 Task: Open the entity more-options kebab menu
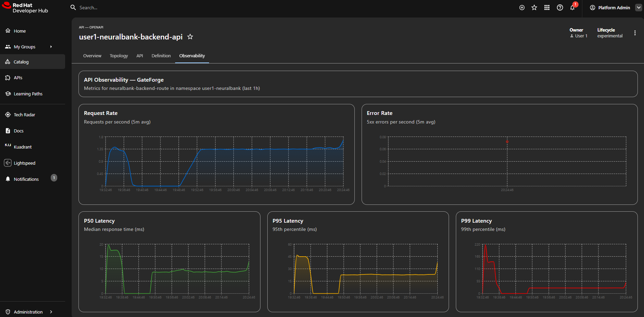coord(635,33)
